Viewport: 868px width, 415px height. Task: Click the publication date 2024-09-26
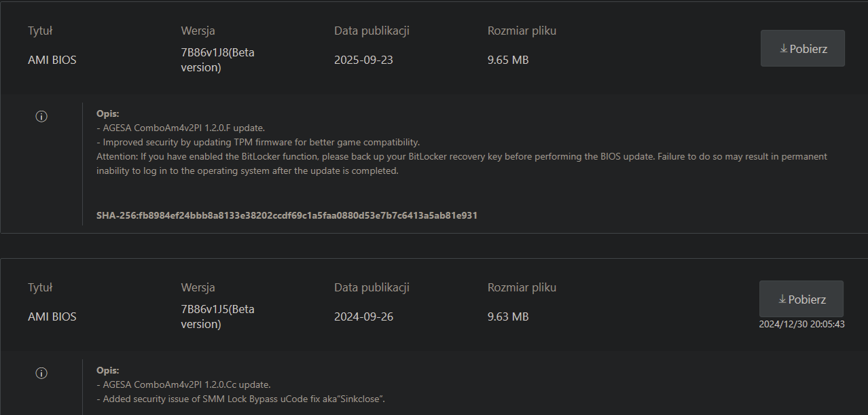(x=363, y=317)
